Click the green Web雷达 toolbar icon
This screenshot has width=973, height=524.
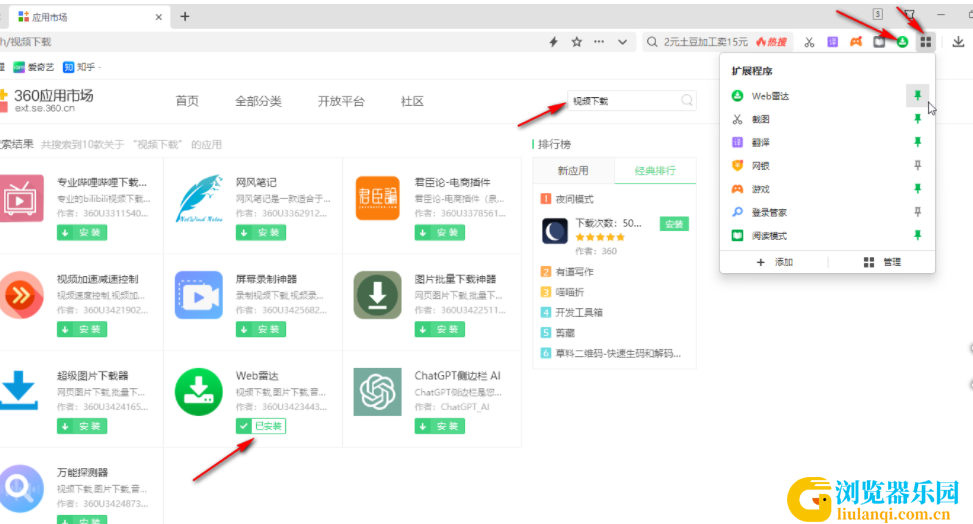(902, 42)
